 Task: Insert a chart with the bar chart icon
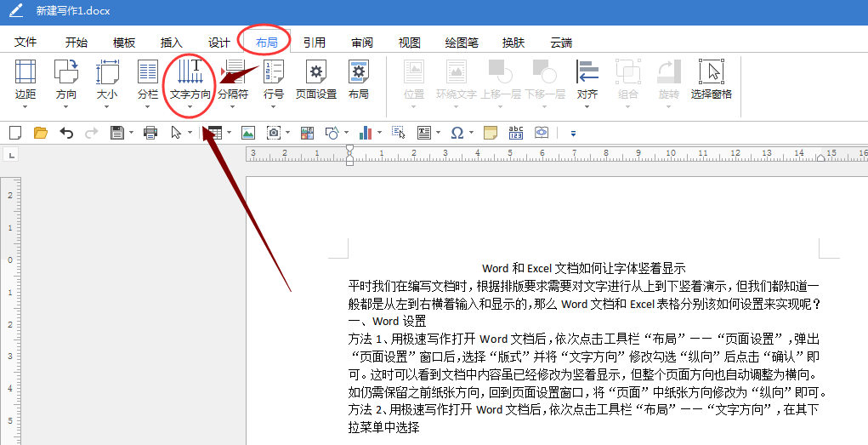(x=366, y=133)
